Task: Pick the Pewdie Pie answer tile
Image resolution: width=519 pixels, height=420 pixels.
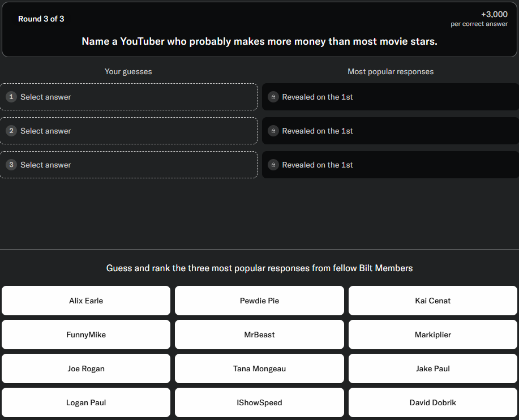Action: pos(259,301)
